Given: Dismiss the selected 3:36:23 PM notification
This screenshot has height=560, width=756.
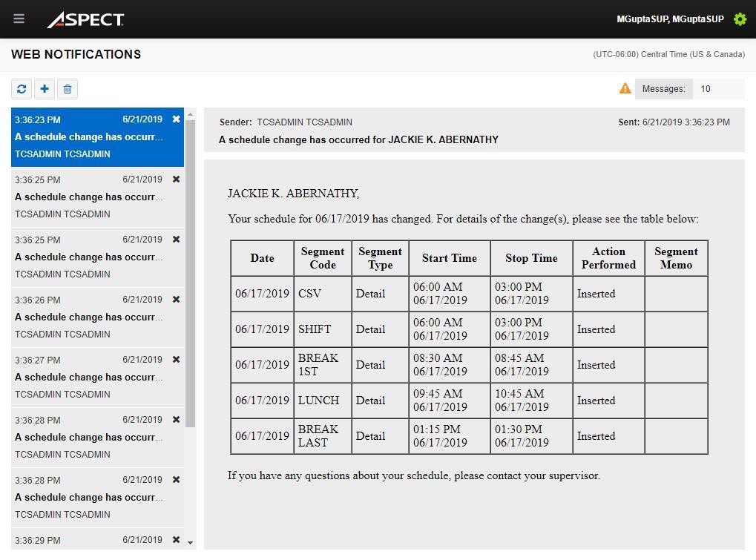Looking at the screenshot, I should (x=176, y=119).
